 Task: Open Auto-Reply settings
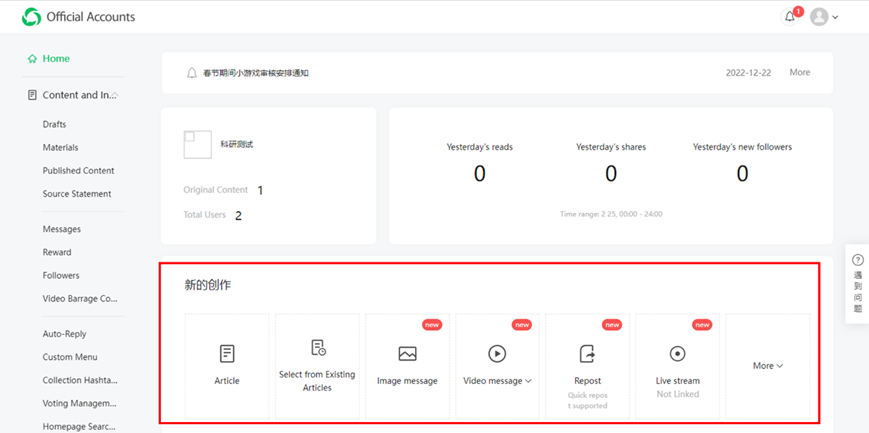pyautogui.click(x=64, y=334)
